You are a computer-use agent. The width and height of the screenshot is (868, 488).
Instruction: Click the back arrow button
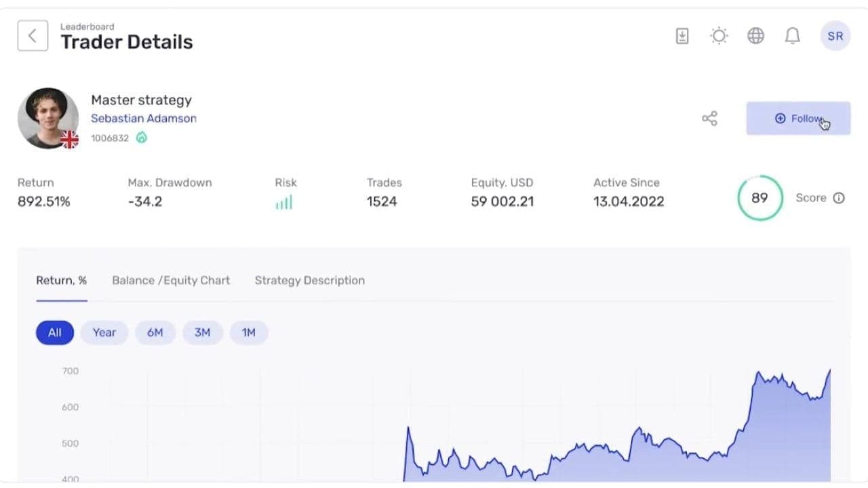pyautogui.click(x=33, y=36)
